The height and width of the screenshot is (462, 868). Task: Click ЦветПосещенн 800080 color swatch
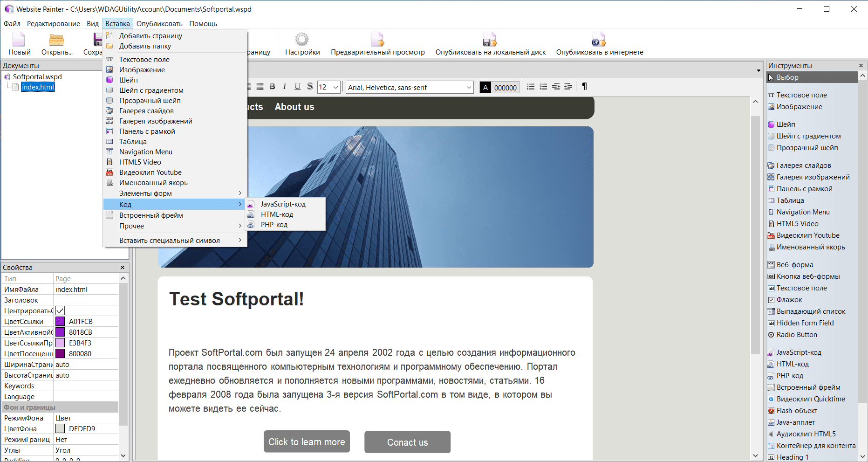pyautogui.click(x=60, y=353)
